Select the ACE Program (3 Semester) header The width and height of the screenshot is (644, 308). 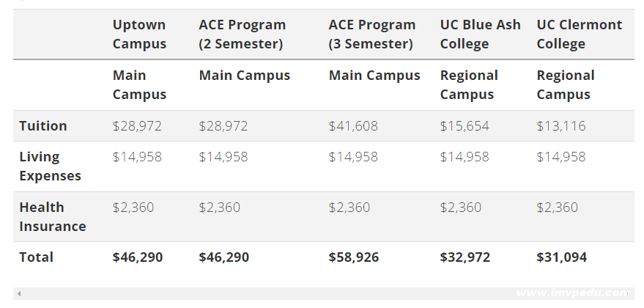point(371,34)
